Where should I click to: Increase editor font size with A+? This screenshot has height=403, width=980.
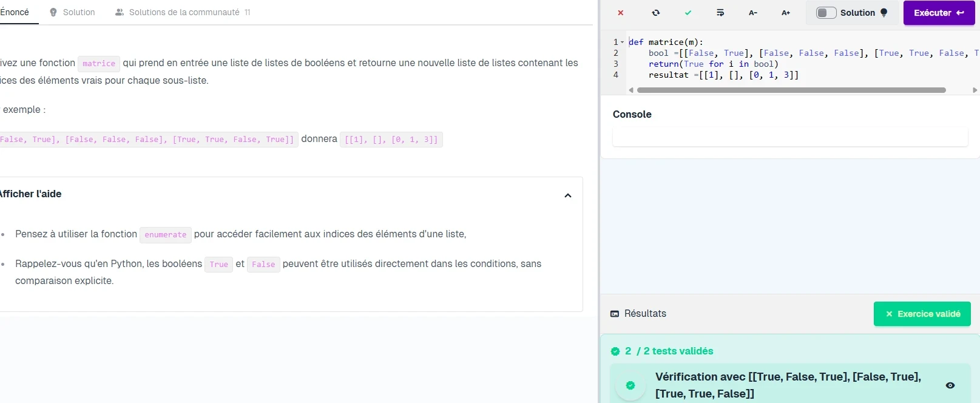[786, 13]
